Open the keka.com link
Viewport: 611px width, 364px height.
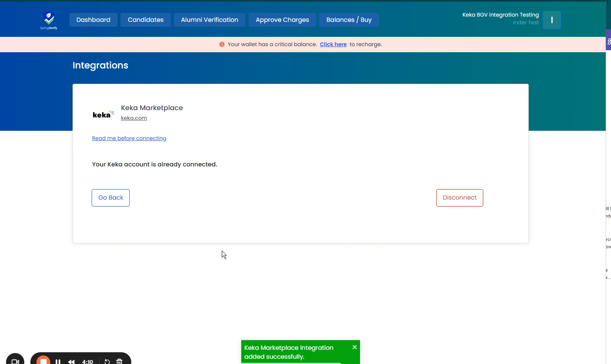pyautogui.click(x=134, y=118)
